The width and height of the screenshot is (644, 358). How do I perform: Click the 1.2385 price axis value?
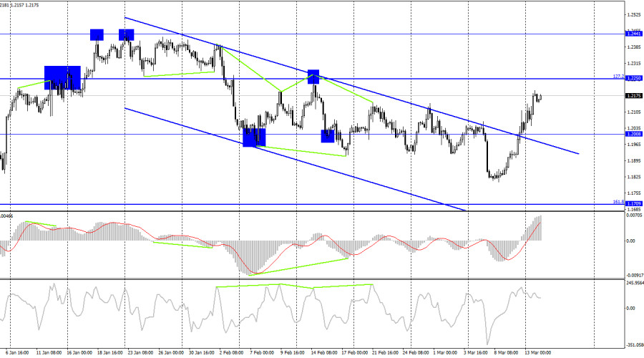coord(634,47)
